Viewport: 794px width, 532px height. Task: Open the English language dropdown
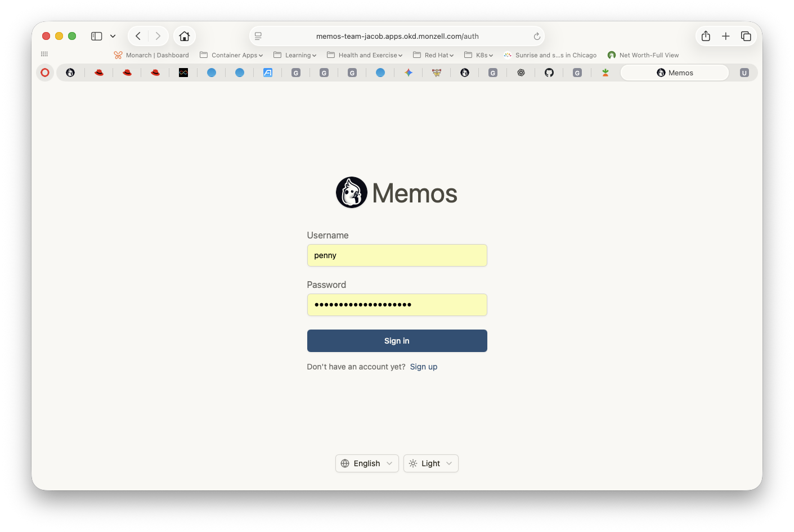[x=367, y=463]
